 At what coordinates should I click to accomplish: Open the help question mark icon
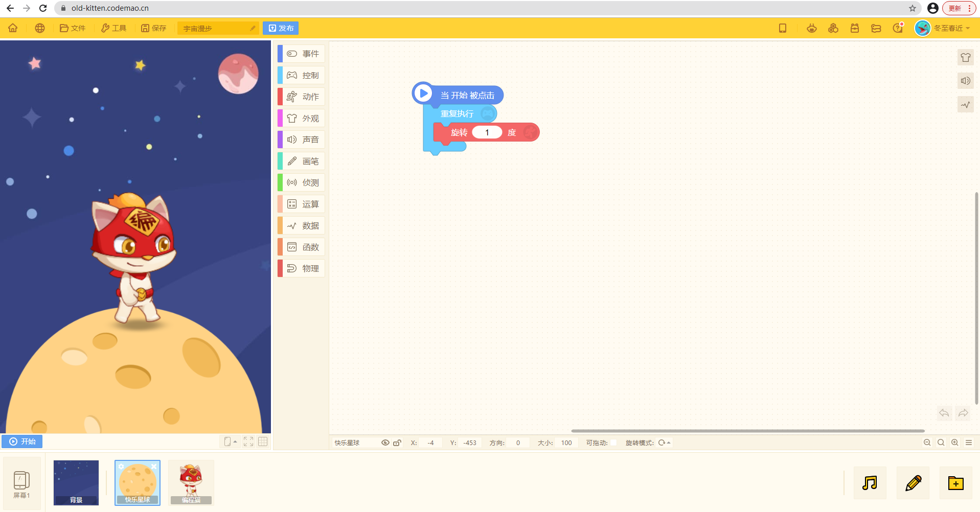point(898,28)
